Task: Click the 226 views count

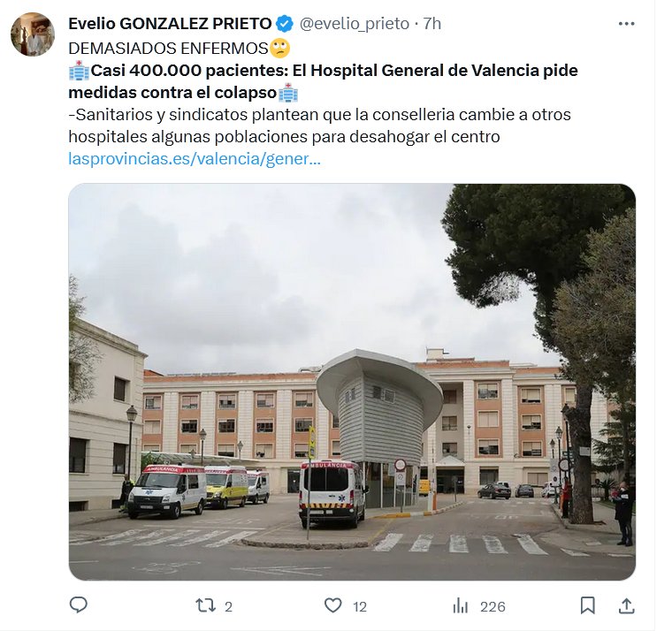Action: click(493, 606)
